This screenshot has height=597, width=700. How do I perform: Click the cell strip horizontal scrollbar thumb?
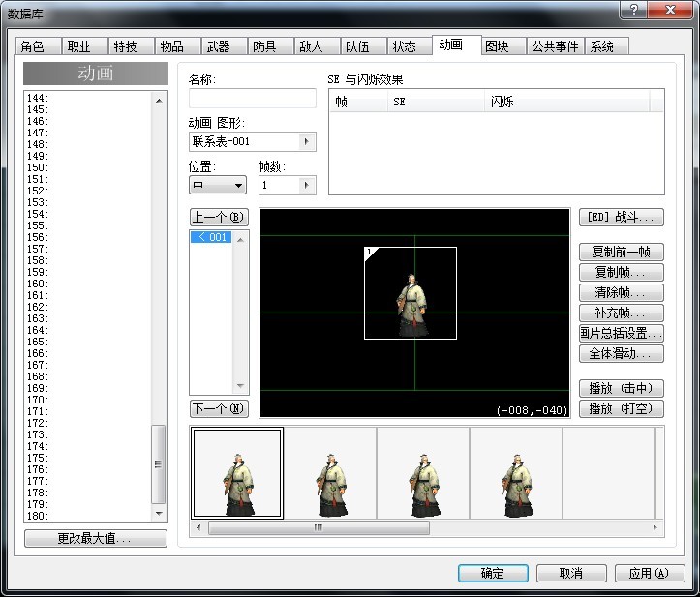point(319,528)
